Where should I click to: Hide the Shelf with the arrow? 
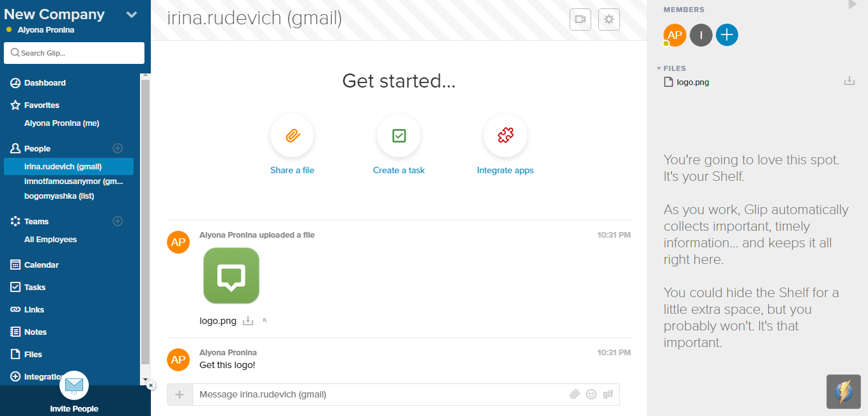click(x=852, y=5)
